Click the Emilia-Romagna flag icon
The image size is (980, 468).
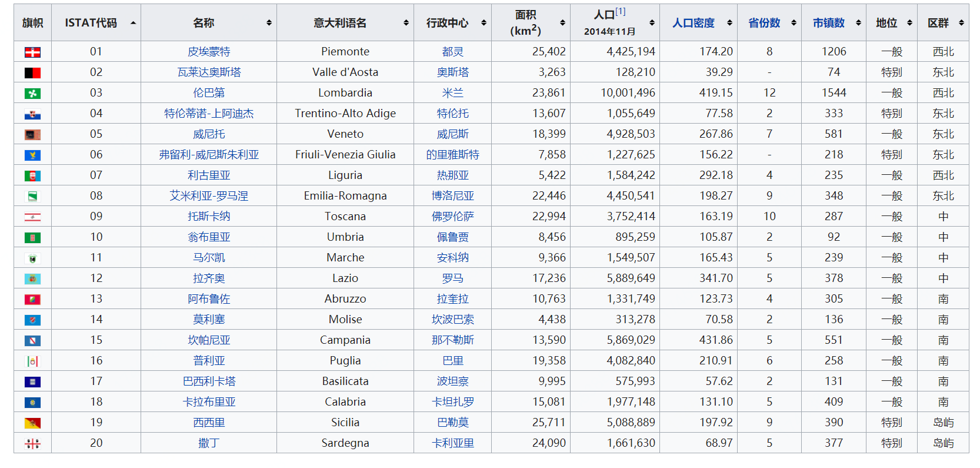[x=32, y=197]
